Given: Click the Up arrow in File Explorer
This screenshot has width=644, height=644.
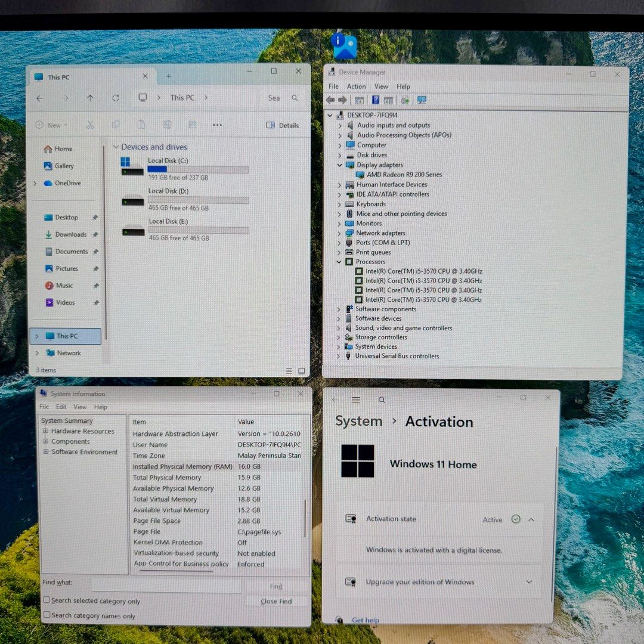Looking at the screenshot, I should 91,98.
